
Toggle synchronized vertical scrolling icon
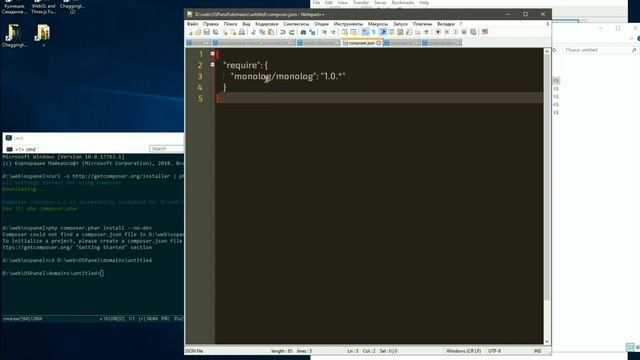[x=345, y=32]
